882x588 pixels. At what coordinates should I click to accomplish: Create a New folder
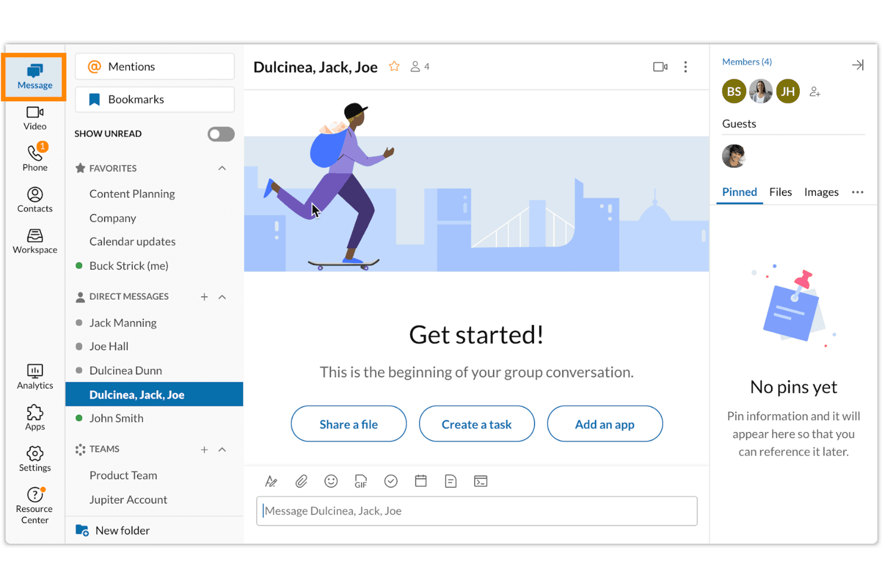[113, 530]
